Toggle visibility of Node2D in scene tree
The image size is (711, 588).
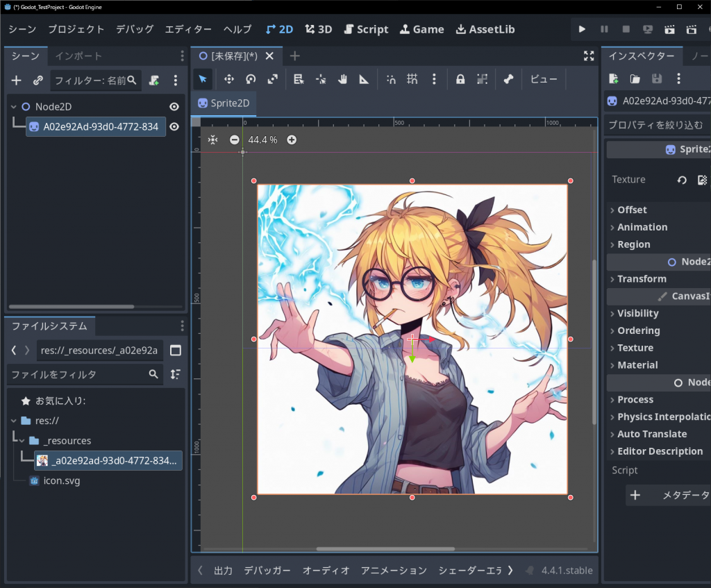click(174, 107)
